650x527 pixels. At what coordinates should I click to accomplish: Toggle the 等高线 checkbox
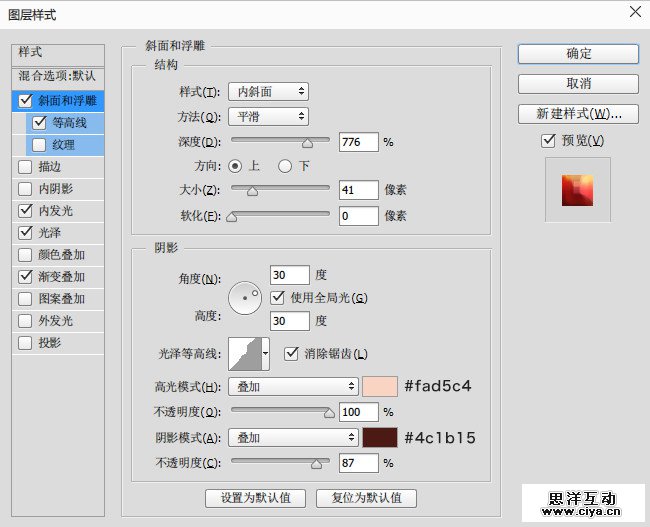tap(40, 123)
